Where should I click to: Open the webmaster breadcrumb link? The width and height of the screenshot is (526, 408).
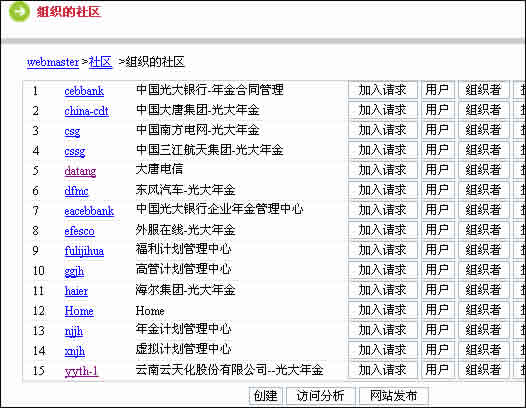(x=53, y=62)
